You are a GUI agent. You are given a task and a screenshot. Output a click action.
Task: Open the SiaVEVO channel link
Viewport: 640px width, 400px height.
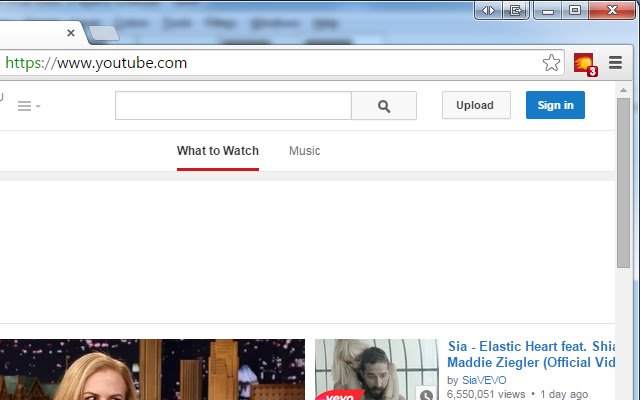(484, 380)
